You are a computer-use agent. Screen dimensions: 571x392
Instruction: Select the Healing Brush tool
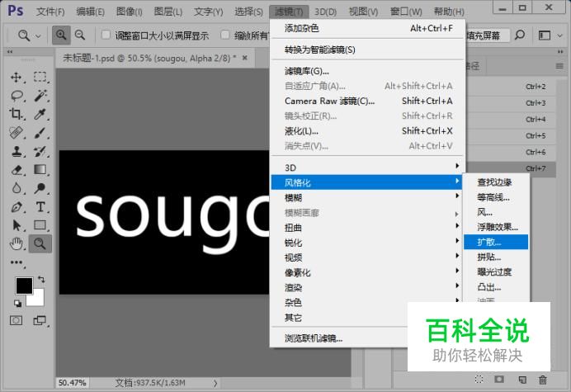(x=16, y=133)
